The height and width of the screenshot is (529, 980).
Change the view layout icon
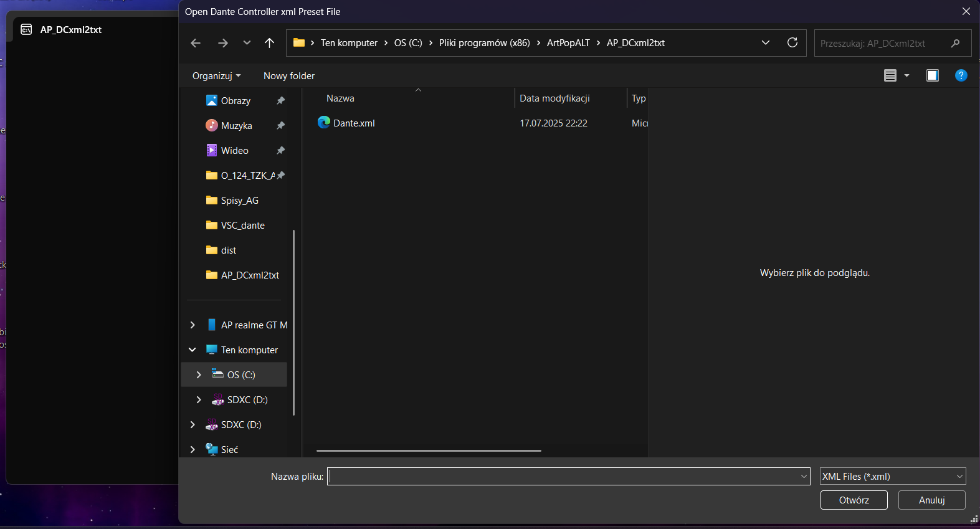(890, 75)
